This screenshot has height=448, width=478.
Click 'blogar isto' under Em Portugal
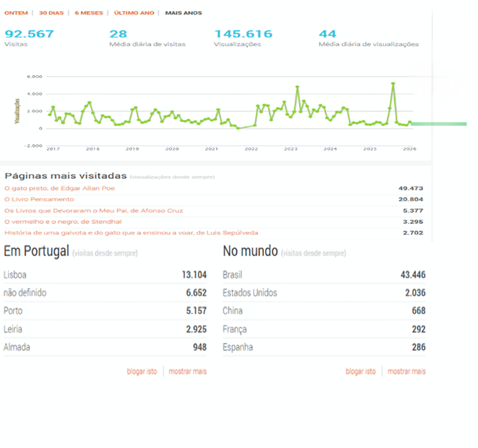point(142,371)
